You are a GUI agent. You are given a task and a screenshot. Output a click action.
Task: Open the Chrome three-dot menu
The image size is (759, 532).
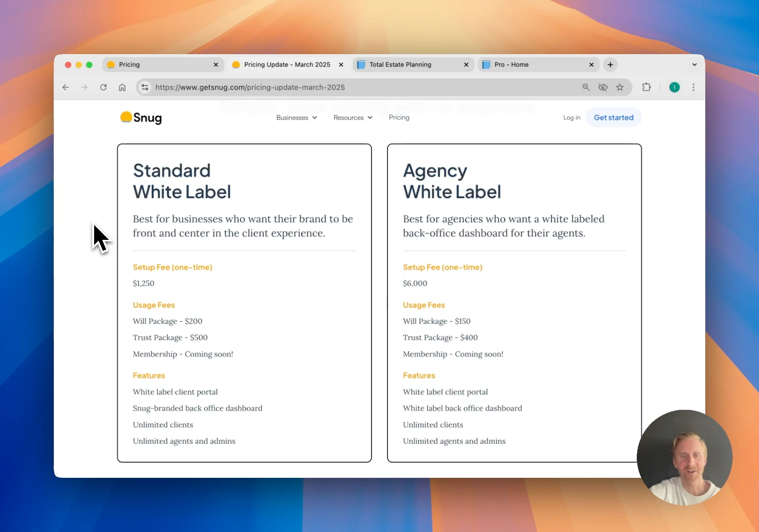[693, 87]
